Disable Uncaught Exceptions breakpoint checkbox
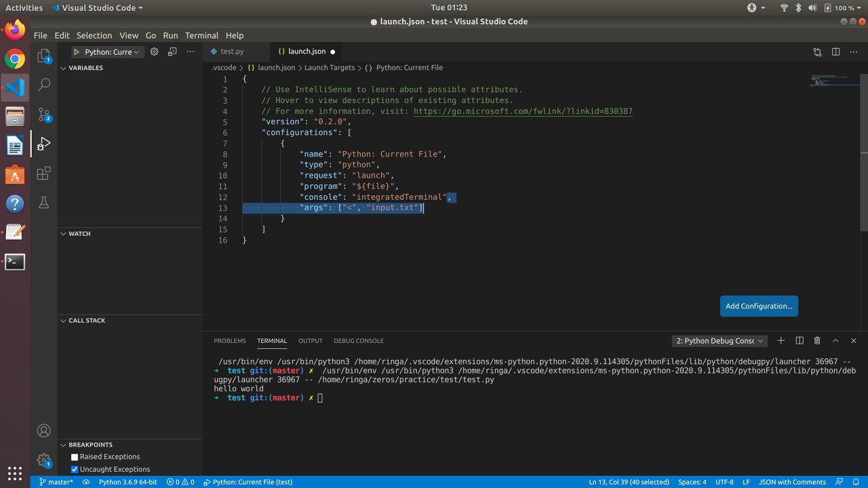The image size is (868, 488). (x=75, y=469)
